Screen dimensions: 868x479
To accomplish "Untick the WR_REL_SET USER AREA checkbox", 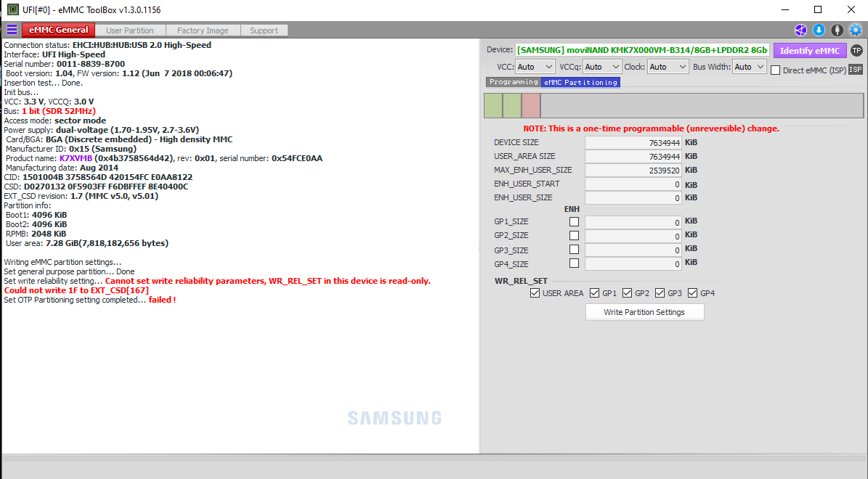I will [535, 293].
